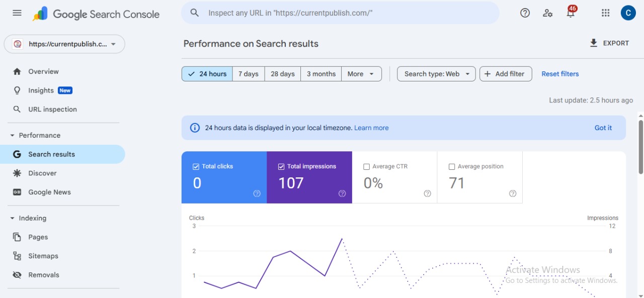Dismiss the banner with Got it
The height and width of the screenshot is (298, 644).
coord(603,128)
